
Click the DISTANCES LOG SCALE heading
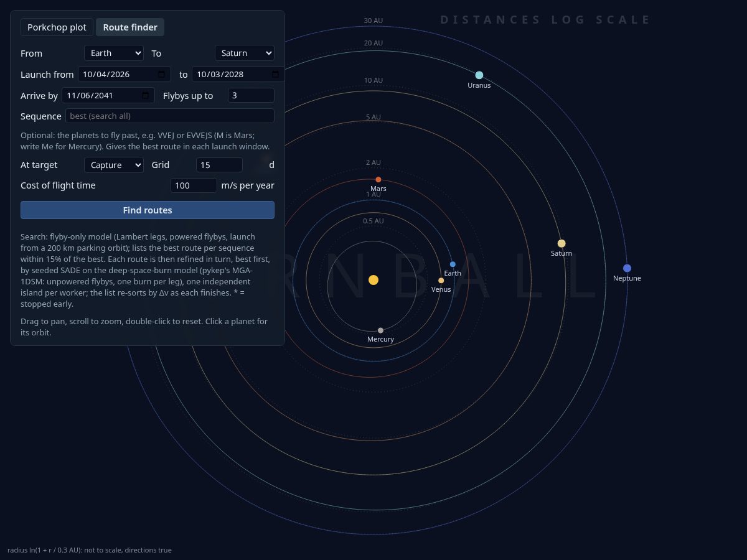pos(545,20)
